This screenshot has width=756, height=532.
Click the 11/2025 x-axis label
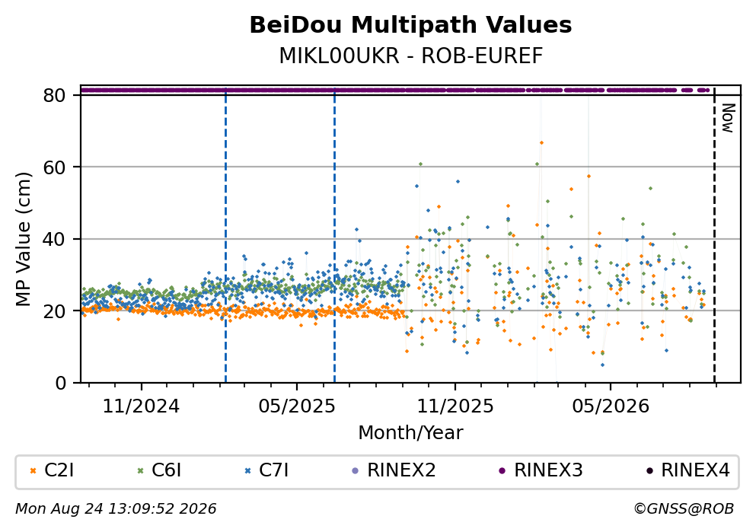tap(455, 406)
